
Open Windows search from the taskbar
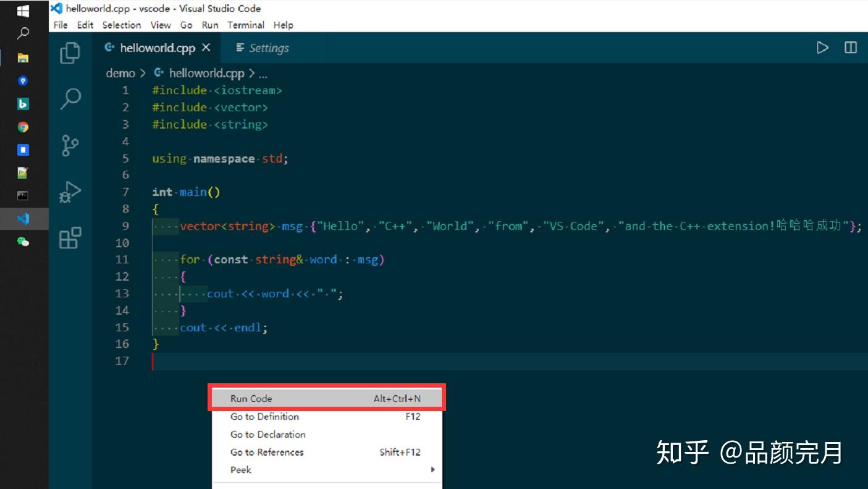pos(23,33)
